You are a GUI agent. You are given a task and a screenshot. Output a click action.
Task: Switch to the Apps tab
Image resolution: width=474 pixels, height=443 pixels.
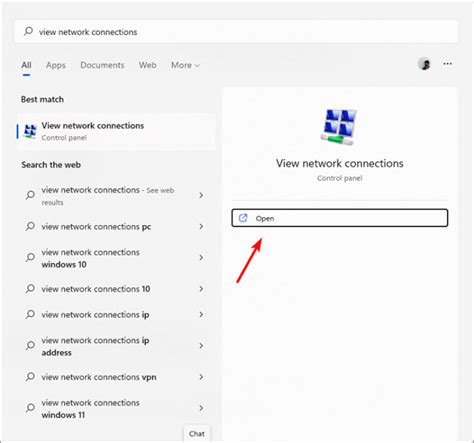[56, 65]
